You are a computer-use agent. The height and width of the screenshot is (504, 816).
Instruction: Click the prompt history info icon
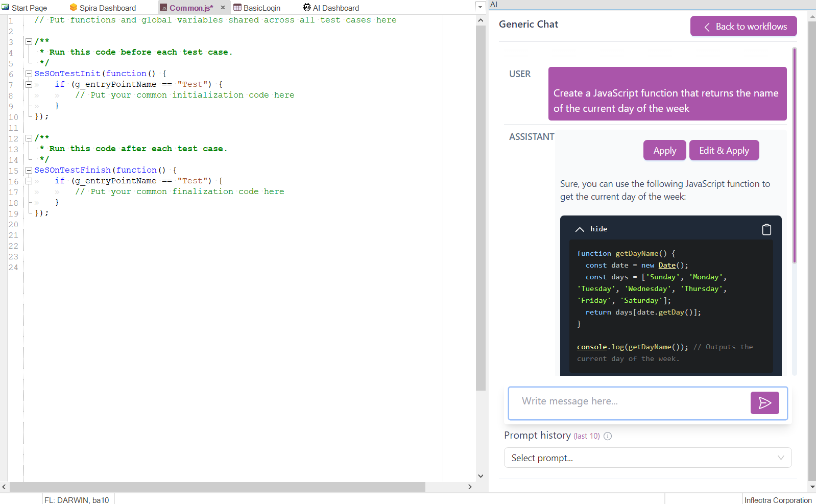coord(608,436)
